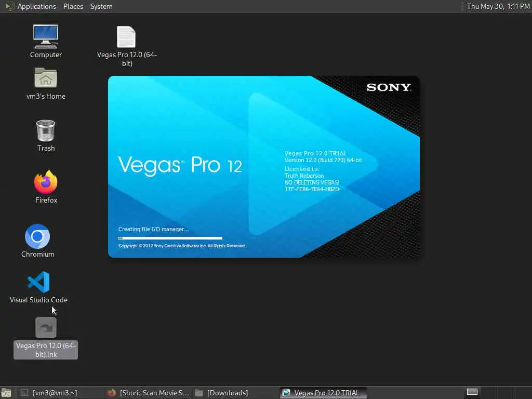
Task: Open the Places menu
Action: click(73, 6)
